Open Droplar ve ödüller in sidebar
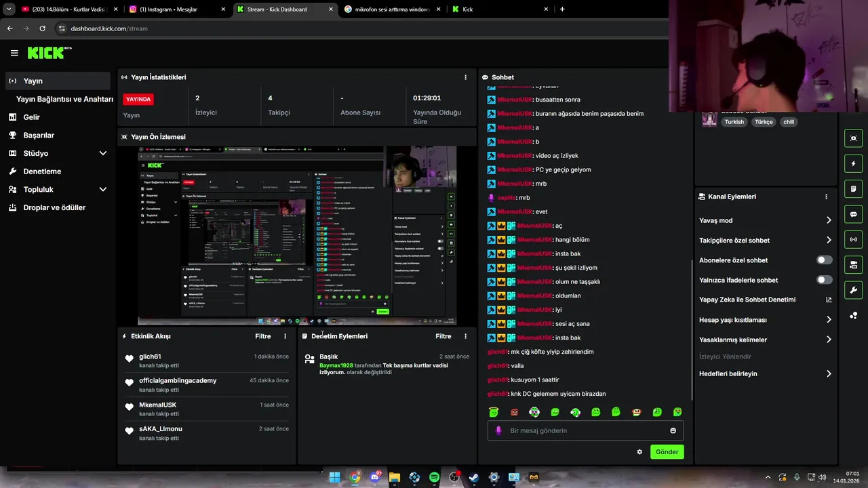868x488 pixels. click(x=58, y=207)
